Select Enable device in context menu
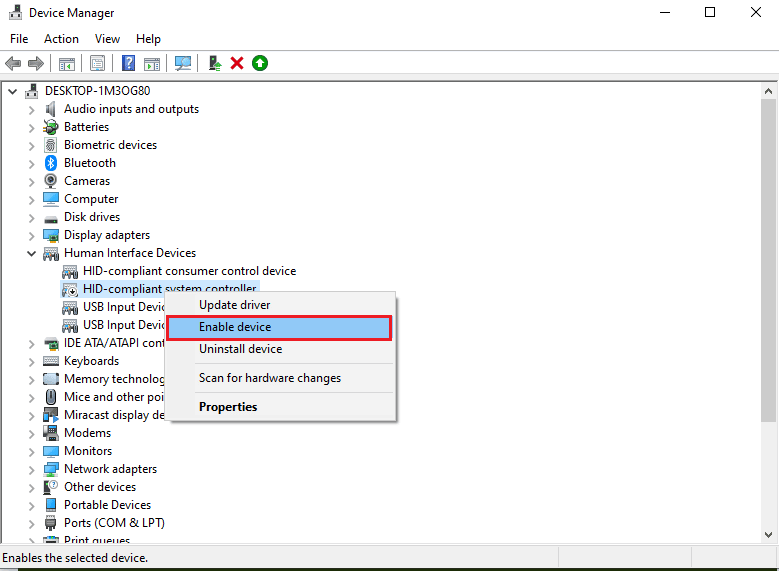This screenshot has height=571, width=779. (x=279, y=327)
